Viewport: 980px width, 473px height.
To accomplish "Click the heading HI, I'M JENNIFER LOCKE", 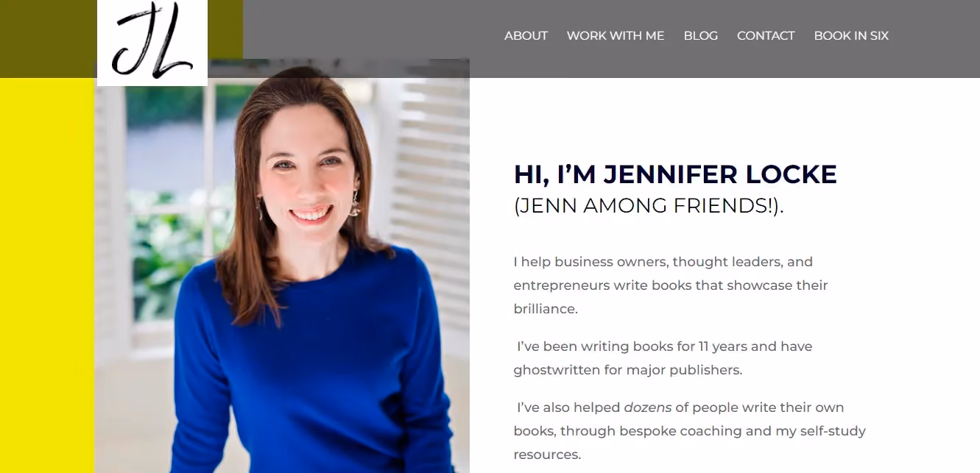I will click(675, 174).
